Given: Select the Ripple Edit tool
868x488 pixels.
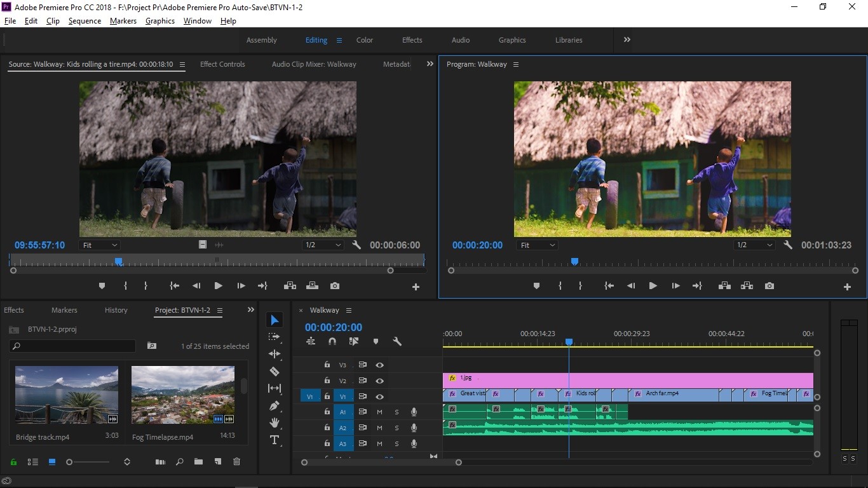Looking at the screenshot, I should coord(275,354).
